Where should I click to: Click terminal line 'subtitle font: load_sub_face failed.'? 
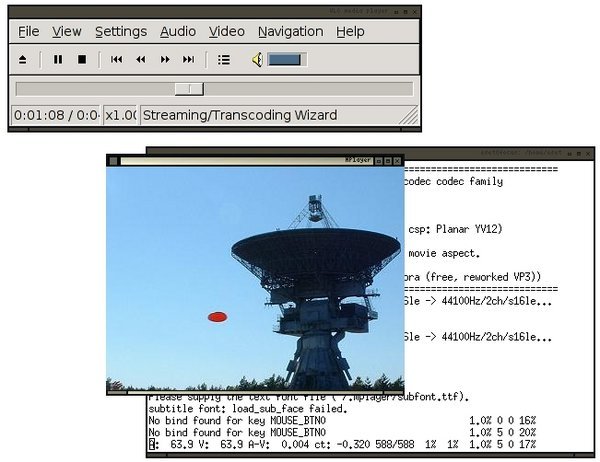tap(248, 409)
